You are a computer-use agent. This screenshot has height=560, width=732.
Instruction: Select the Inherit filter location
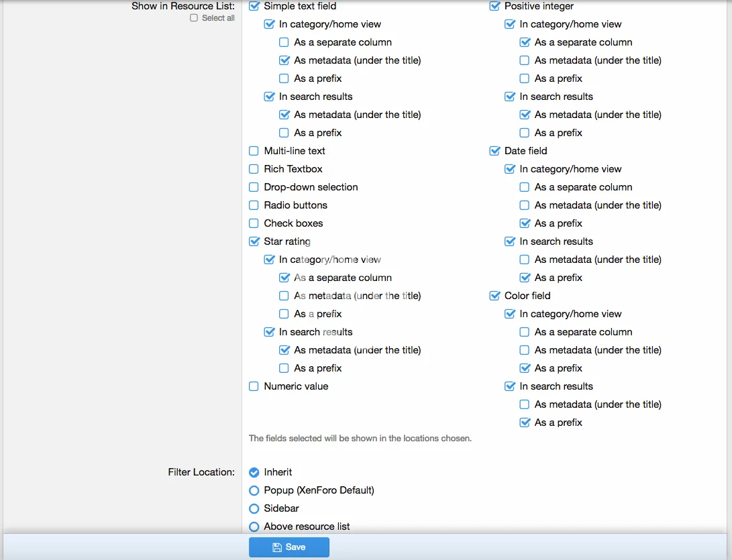coord(254,472)
